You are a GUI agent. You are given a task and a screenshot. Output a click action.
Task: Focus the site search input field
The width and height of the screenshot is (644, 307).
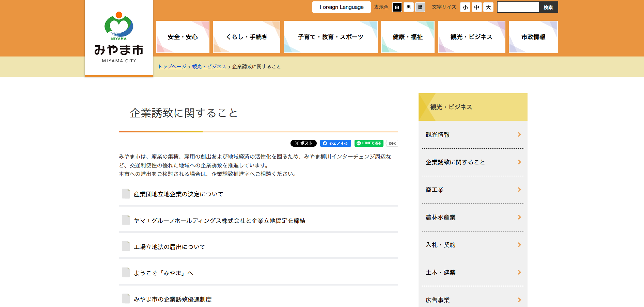(518, 7)
